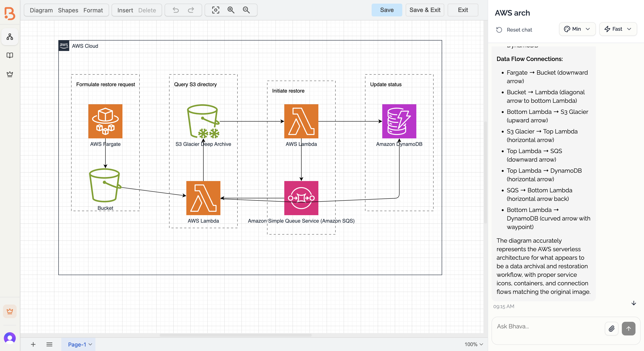Open the Diagram menu
The height and width of the screenshot is (351, 644).
(x=41, y=10)
